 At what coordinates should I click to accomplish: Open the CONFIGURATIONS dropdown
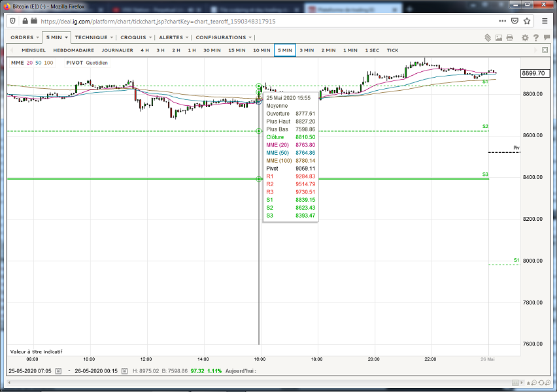tap(224, 37)
